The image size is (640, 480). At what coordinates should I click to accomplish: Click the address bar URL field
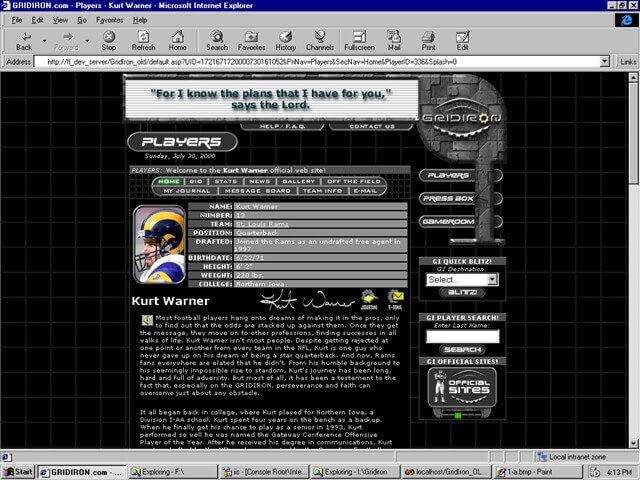[318, 62]
